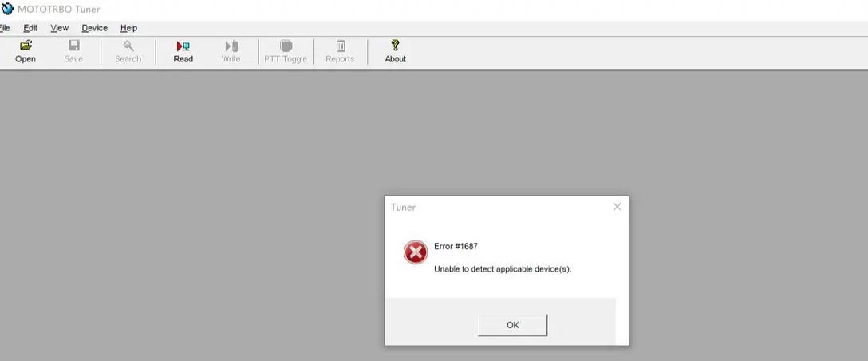Click the About question mark icon

(395, 46)
